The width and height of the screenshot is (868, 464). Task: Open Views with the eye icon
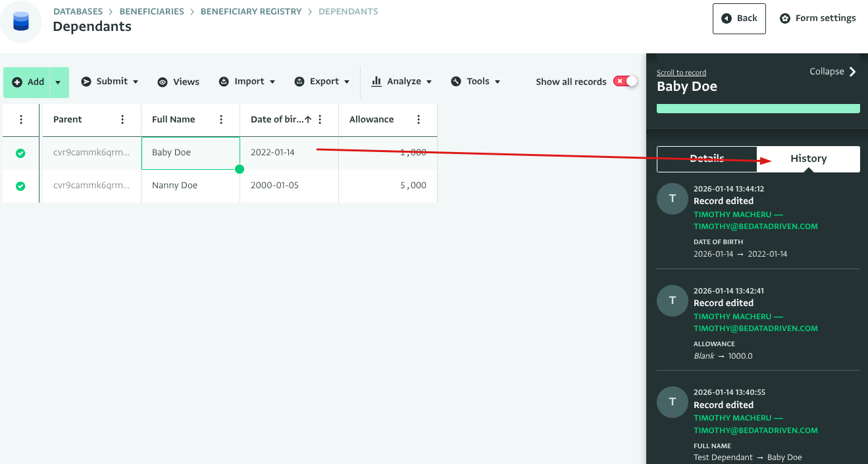tap(178, 82)
